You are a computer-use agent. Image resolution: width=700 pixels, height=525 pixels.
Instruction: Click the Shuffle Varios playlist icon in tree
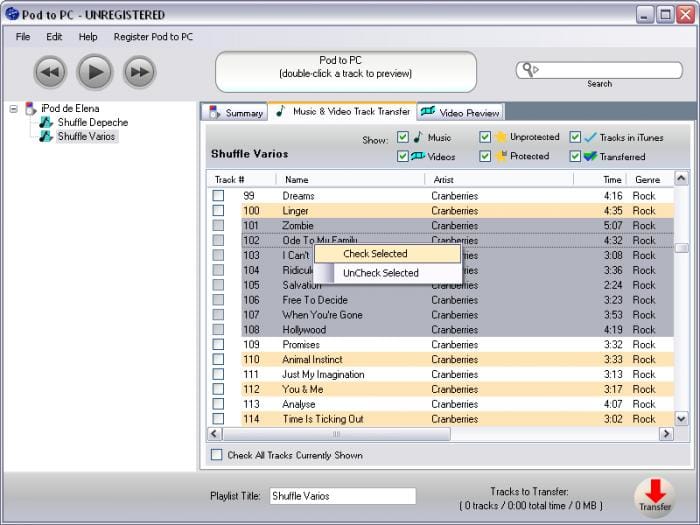(x=46, y=136)
